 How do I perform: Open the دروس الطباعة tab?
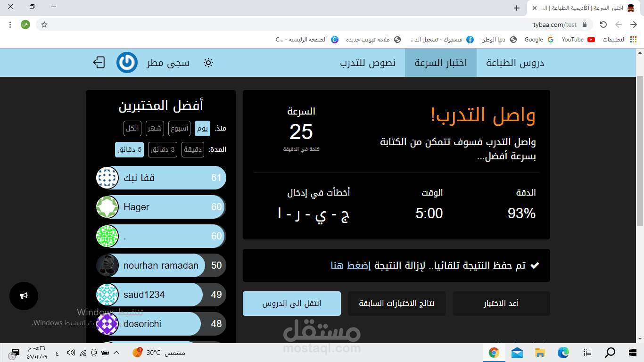coord(515,63)
